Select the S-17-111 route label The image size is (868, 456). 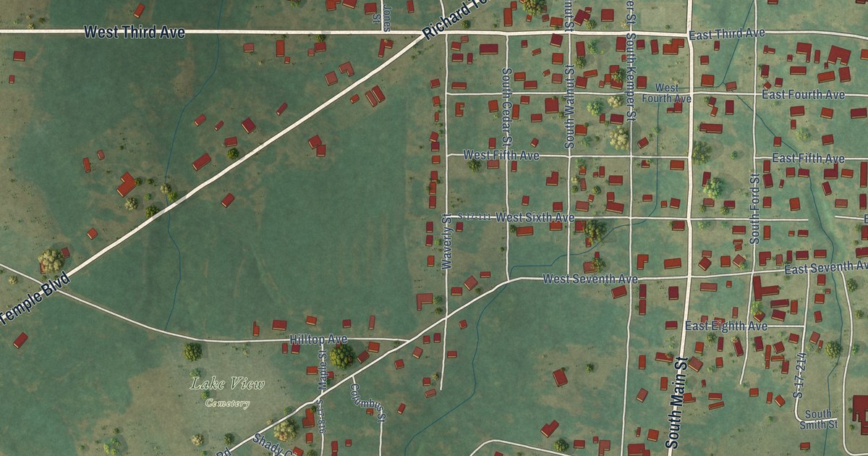[475, 216]
